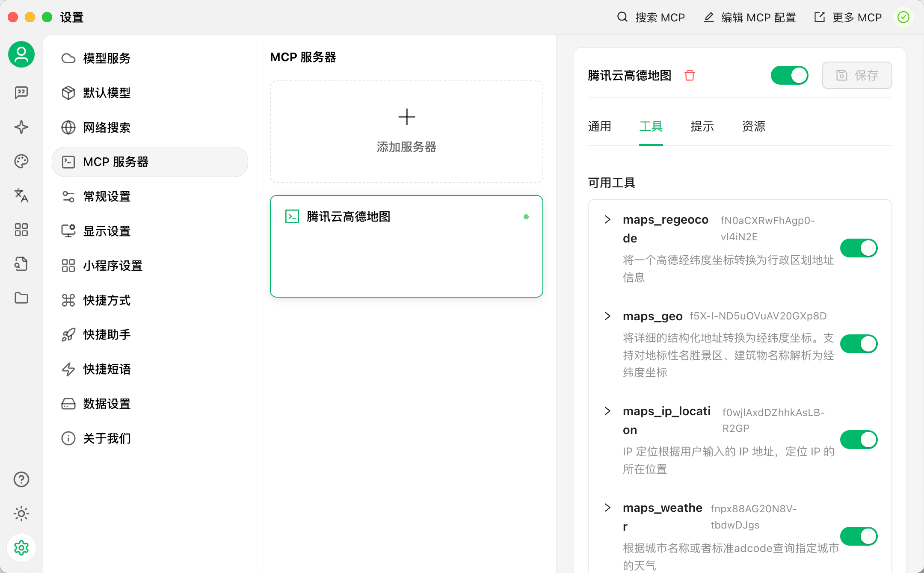Image resolution: width=924 pixels, height=573 pixels.
Task: Open the files folder sidebar icon
Action: coord(21,298)
